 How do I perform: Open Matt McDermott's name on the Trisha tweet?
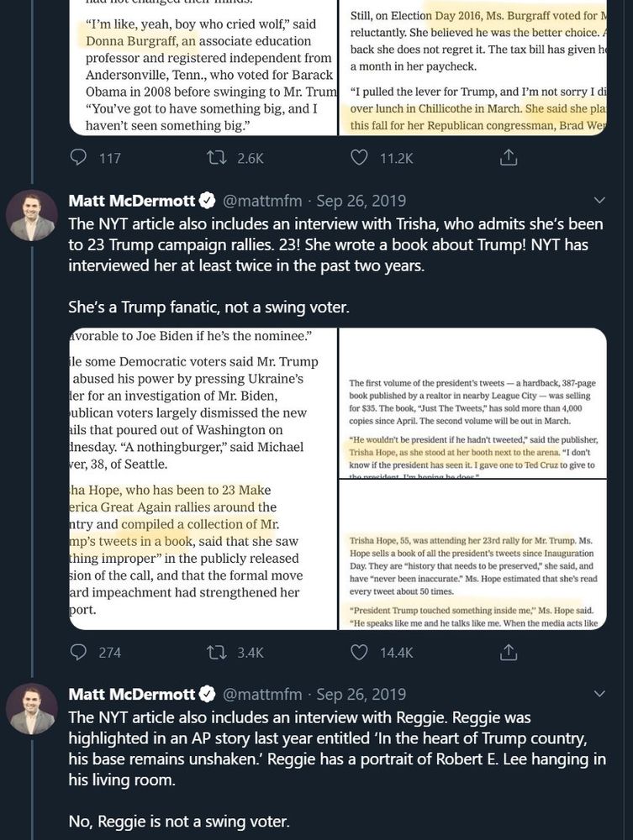pyautogui.click(x=132, y=201)
